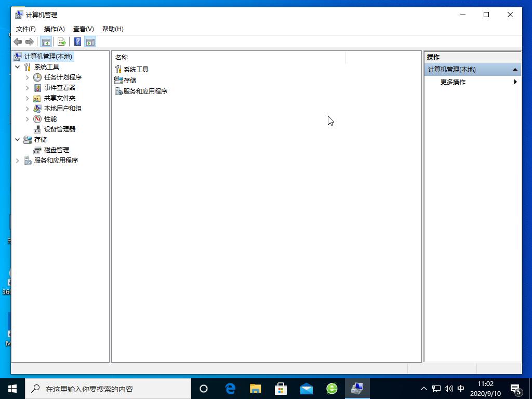
Task: Click the Forward navigation arrow in toolbar
Action: [31, 42]
